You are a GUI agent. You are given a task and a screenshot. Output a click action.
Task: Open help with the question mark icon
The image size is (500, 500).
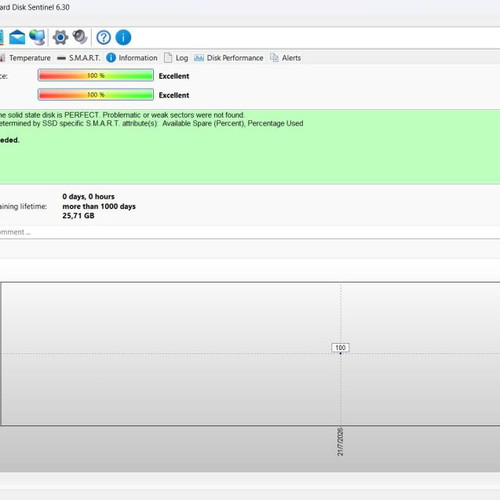coord(104,37)
